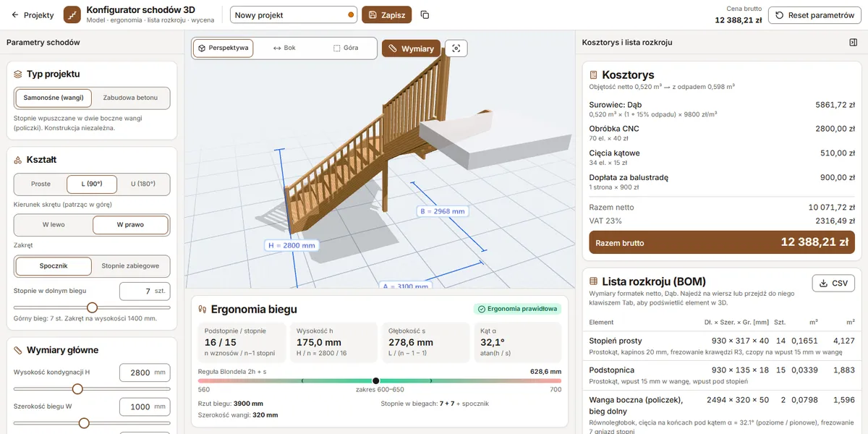Viewport: 868px width, 434px height.
Task: Click the lower flight steps count field
Action: (x=145, y=291)
